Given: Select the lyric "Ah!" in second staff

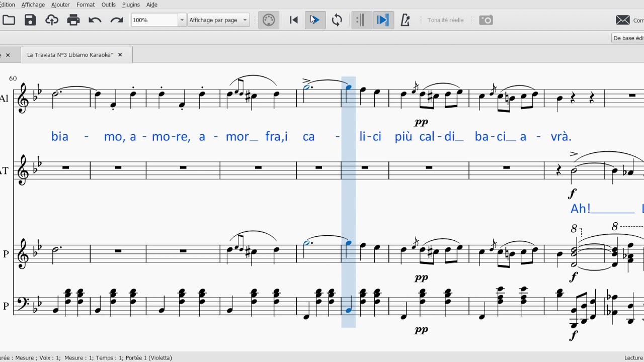Looking at the screenshot, I should [581, 209].
